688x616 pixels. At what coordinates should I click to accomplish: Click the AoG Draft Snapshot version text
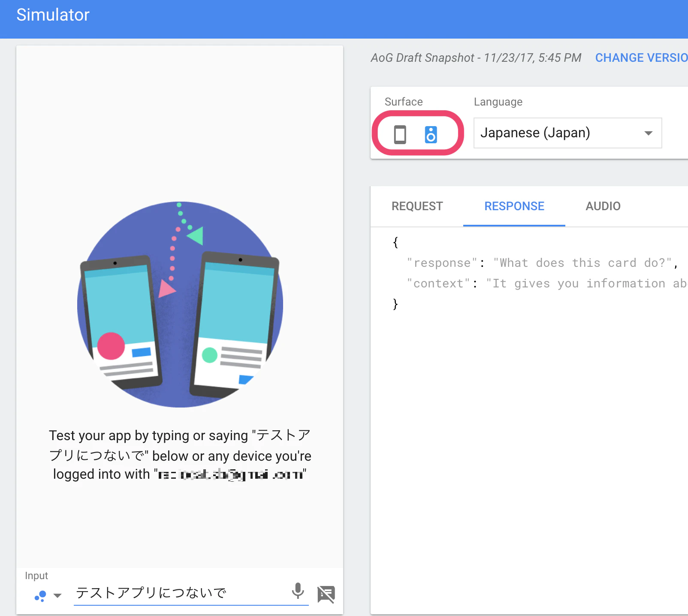tap(476, 57)
